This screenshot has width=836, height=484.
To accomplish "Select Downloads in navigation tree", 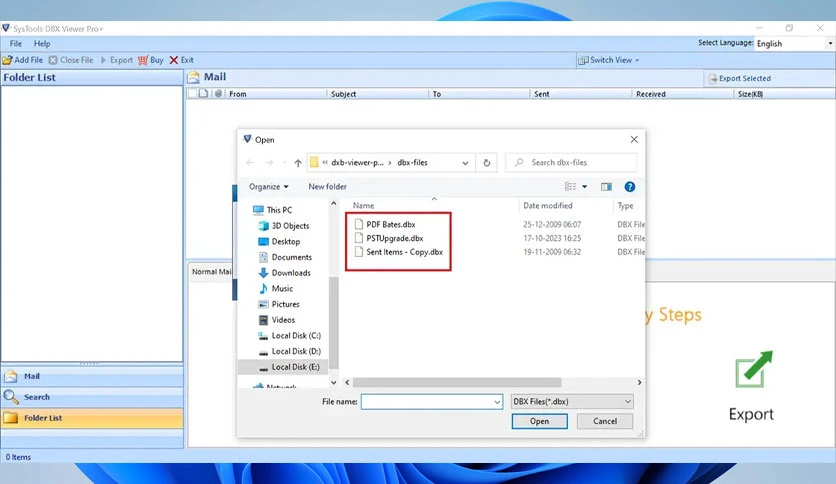I will tap(285, 273).
